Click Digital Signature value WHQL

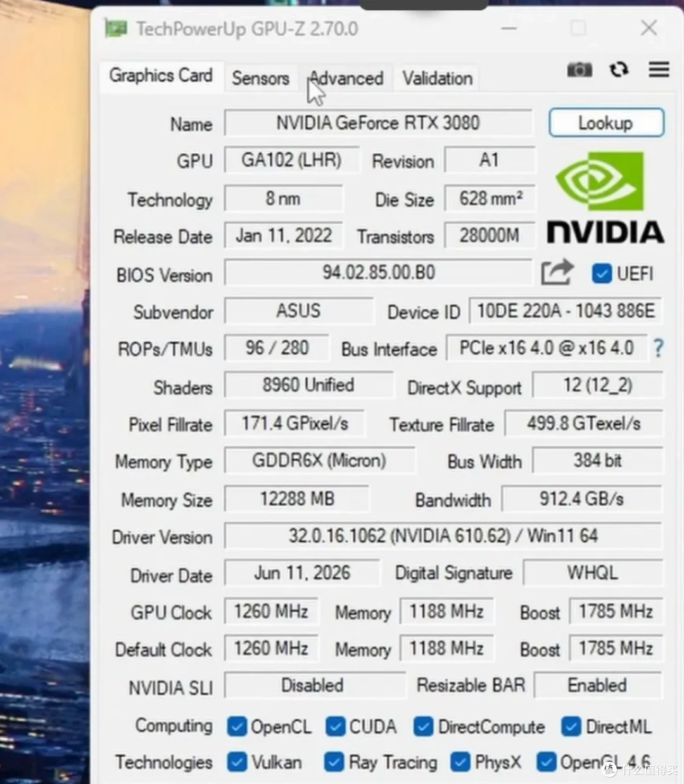point(593,572)
